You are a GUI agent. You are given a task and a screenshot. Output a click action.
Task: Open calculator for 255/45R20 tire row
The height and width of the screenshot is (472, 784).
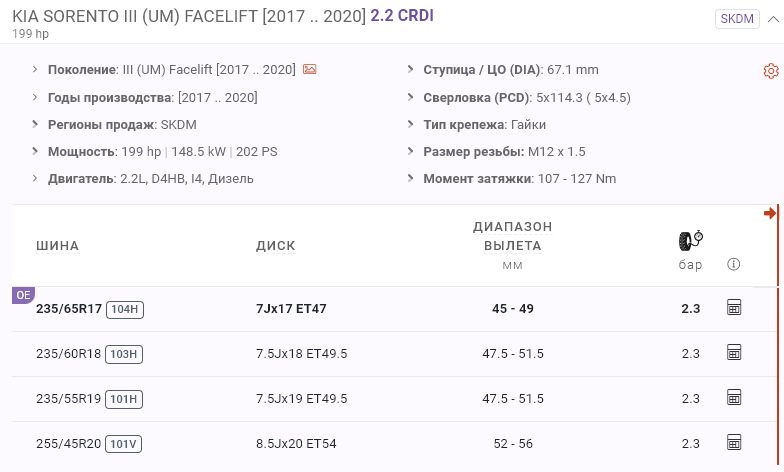tap(734, 442)
